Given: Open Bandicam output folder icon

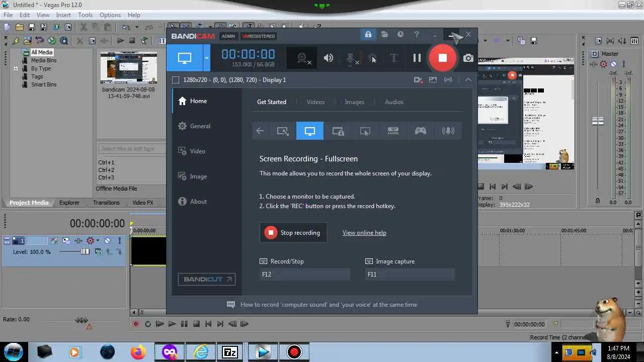Looking at the screenshot, I should coord(384,35).
